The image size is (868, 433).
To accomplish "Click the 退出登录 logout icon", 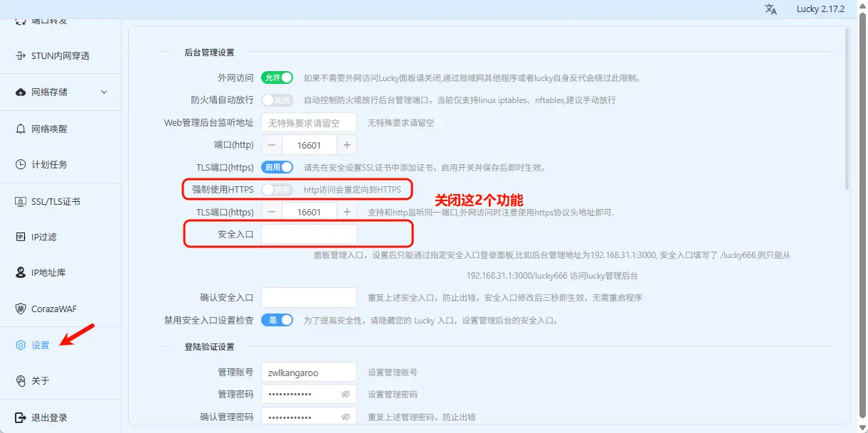I will point(21,417).
